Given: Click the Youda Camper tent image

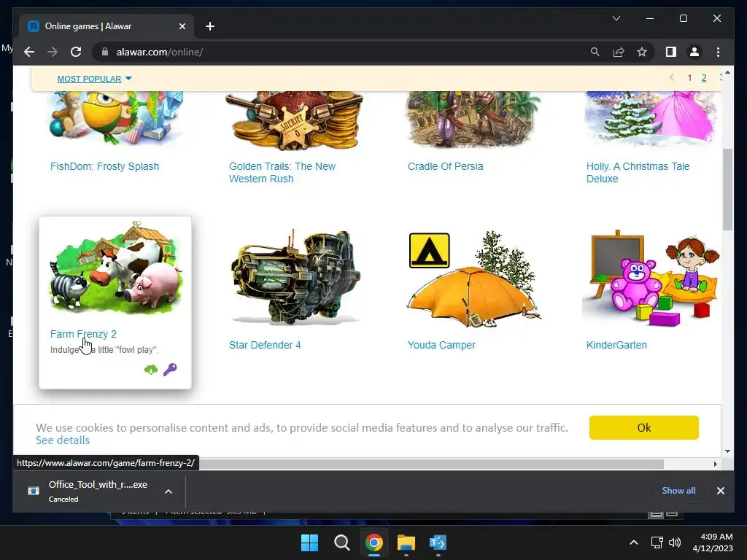Looking at the screenshot, I should [473, 279].
